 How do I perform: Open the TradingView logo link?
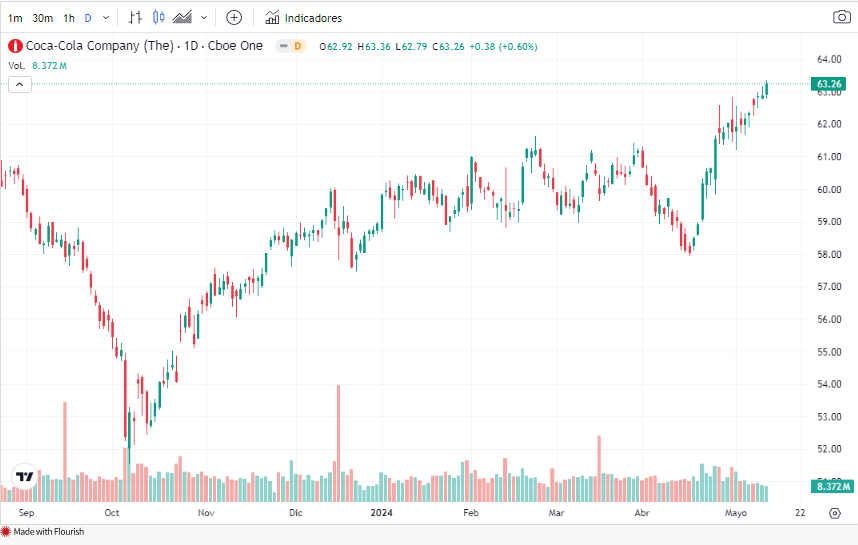[x=25, y=477]
